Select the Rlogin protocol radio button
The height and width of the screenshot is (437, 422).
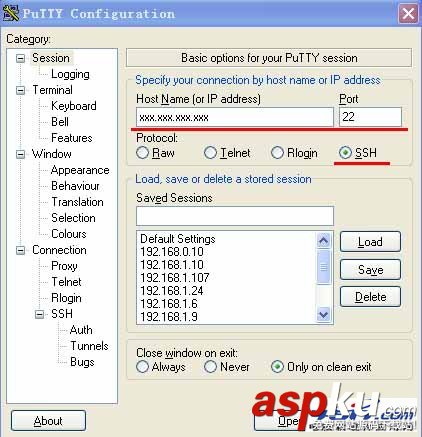click(277, 153)
